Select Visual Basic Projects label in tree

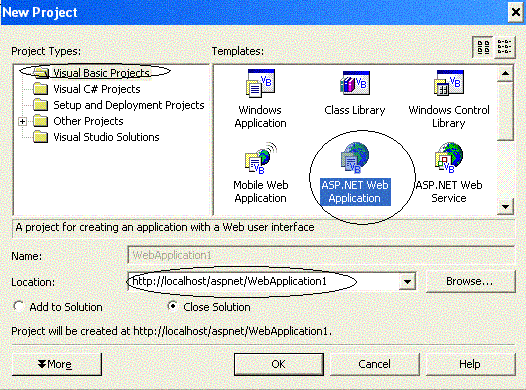click(101, 73)
